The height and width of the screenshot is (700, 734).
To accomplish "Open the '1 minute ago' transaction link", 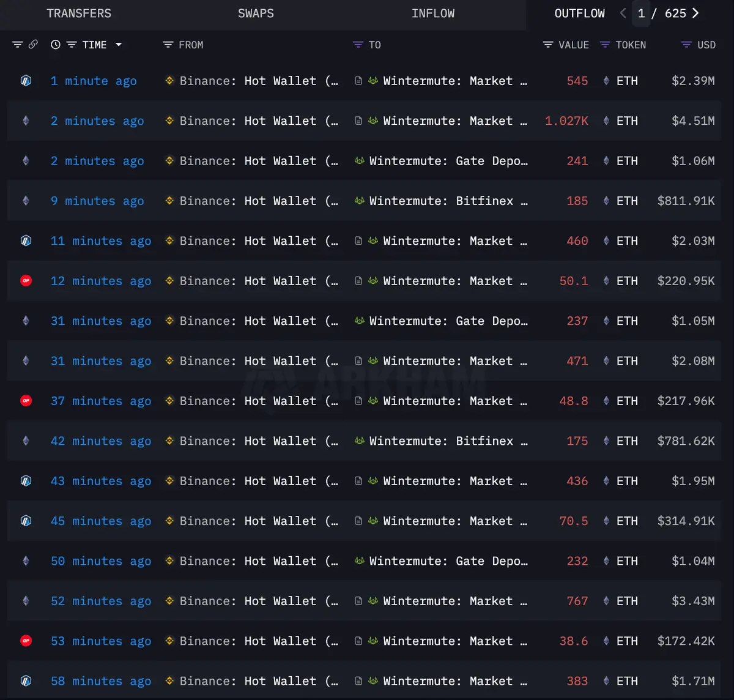I will pos(94,81).
